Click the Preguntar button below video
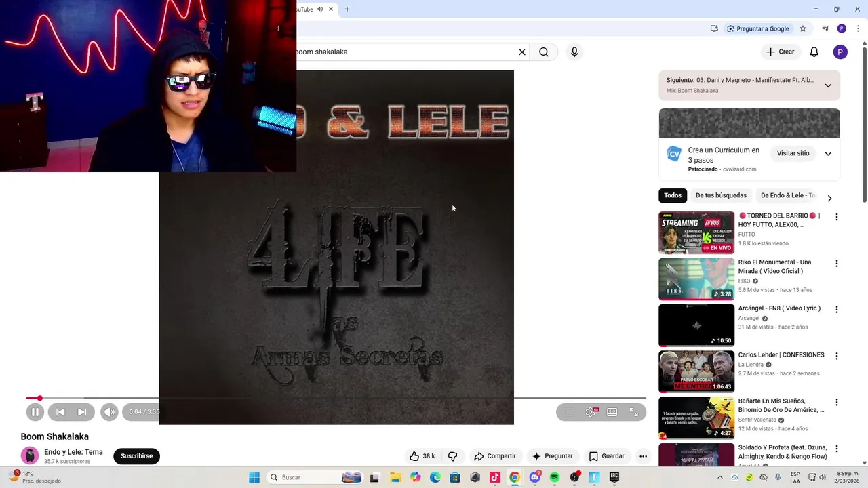 tap(553, 456)
